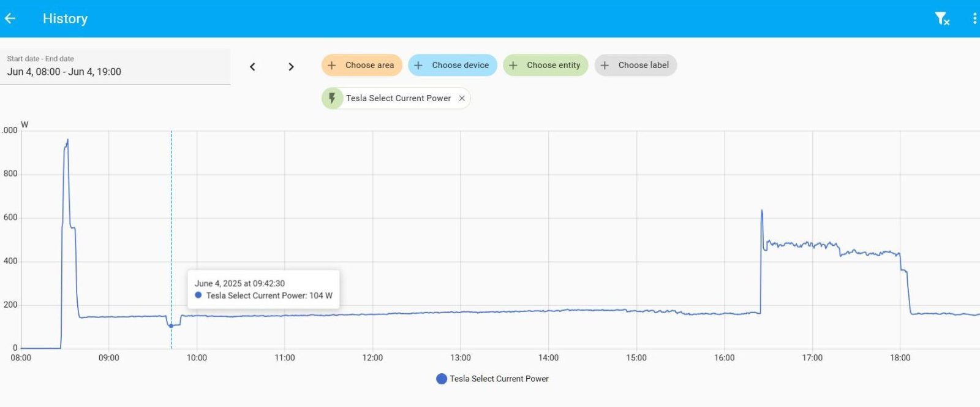980x407 pixels.
Task: Click the 16:00 time axis label
Action: (724, 358)
